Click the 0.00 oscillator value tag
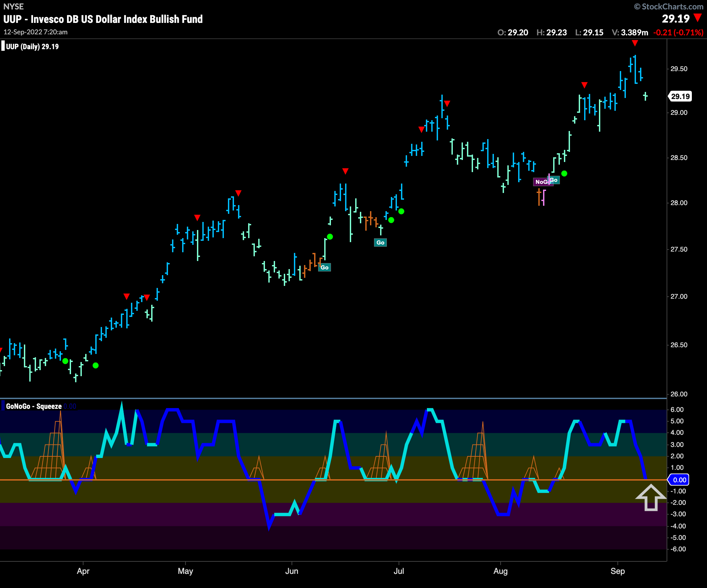 tap(679, 480)
